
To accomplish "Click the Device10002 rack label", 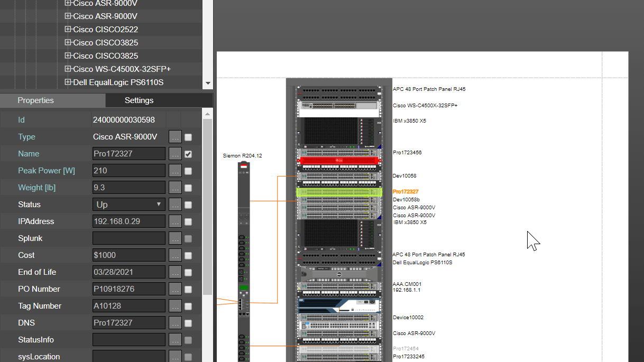I will coord(408,318).
